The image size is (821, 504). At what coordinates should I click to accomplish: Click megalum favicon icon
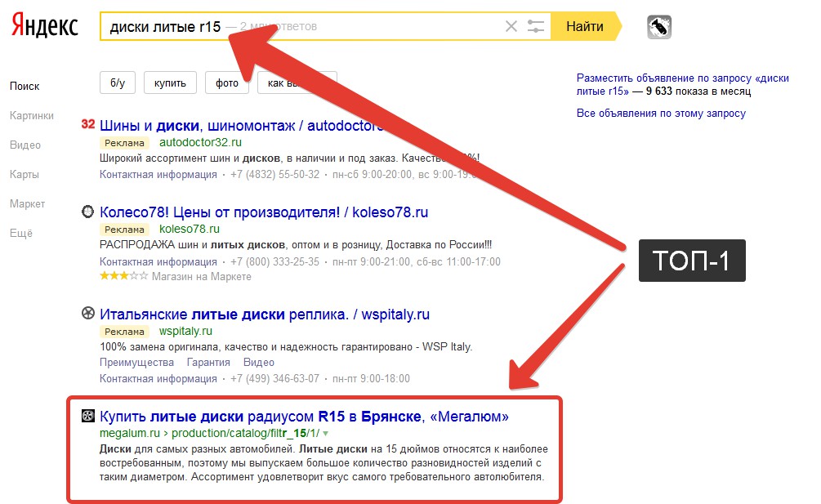pos(88,416)
